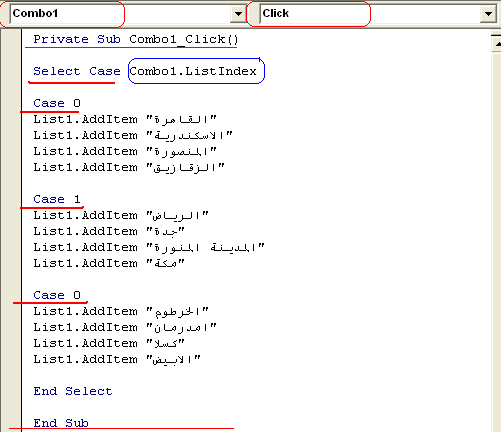Click the split bar above the scrollbar
This screenshot has height=432, width=501.
tap(497, 33)
